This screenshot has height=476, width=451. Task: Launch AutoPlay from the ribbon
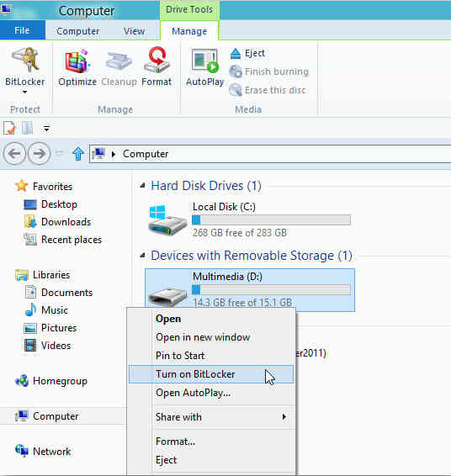coord(205,67)
